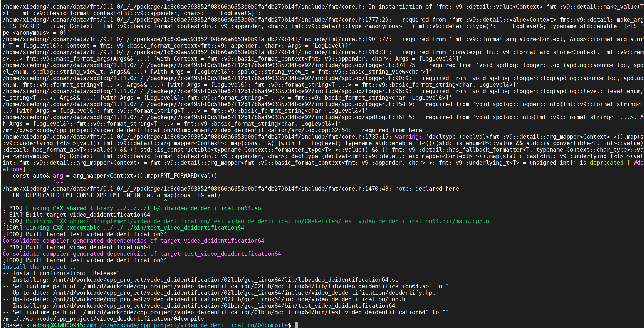Viewport: 644px width, 328px height.
Task: Click the cyan 'note:' label
Action: 403,189
